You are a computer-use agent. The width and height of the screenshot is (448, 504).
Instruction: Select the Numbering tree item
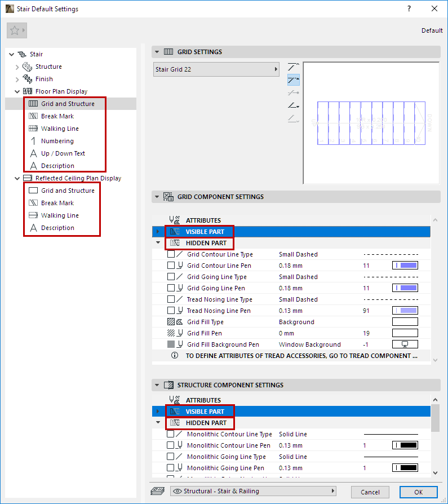[57, 141]
